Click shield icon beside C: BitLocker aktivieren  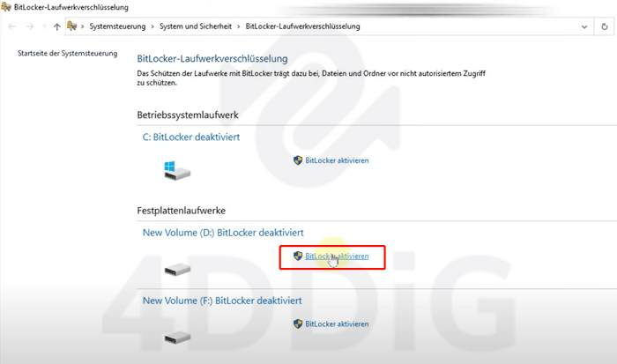pyautogui.click(x=298, y=160)
